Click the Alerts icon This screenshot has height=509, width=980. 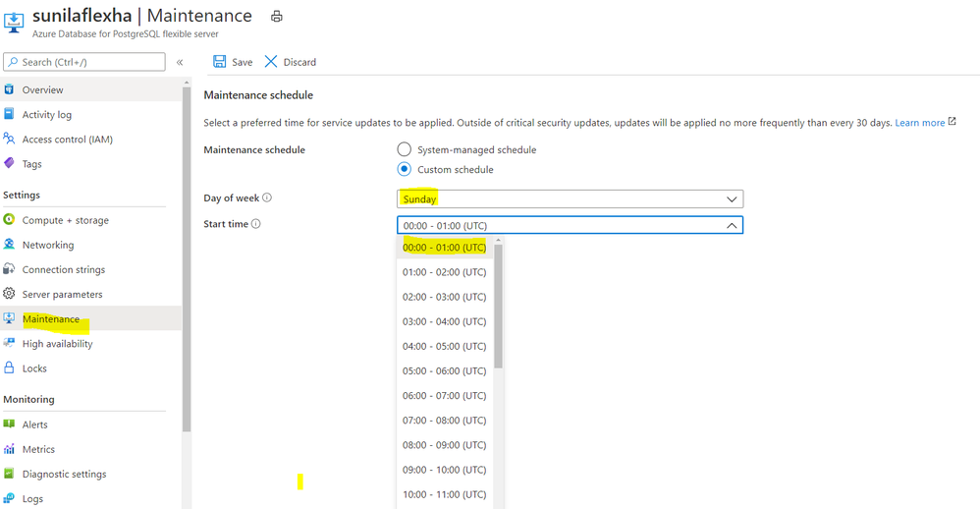coord(9,424)
